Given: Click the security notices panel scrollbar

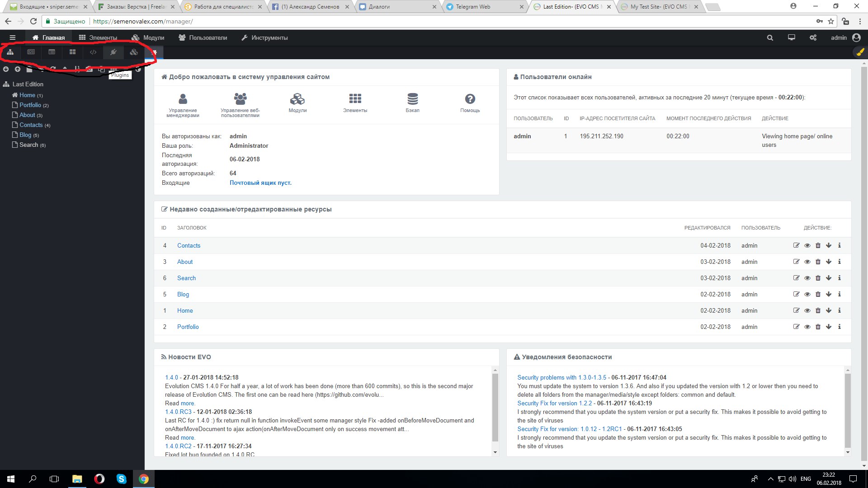Looking at the screenshot, I should (x=848, y=411).
